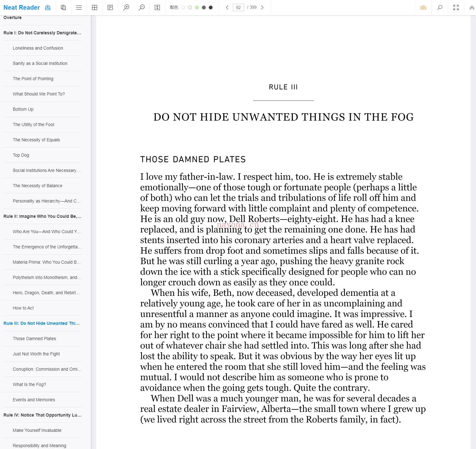This screenshot has height=449, width=476.
Task: Jump to Loneliness and Confusion section
Action: pyautogui.click(x=38, y=48)
